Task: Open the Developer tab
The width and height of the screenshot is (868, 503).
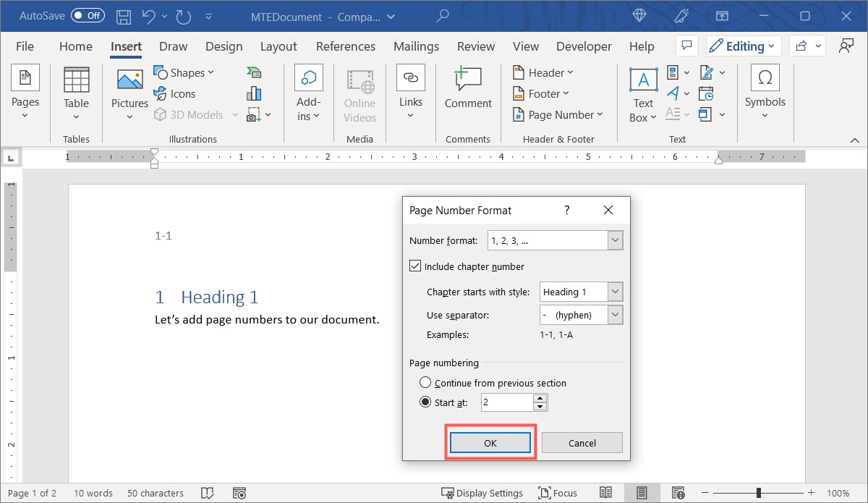Action: click(584, 46)
